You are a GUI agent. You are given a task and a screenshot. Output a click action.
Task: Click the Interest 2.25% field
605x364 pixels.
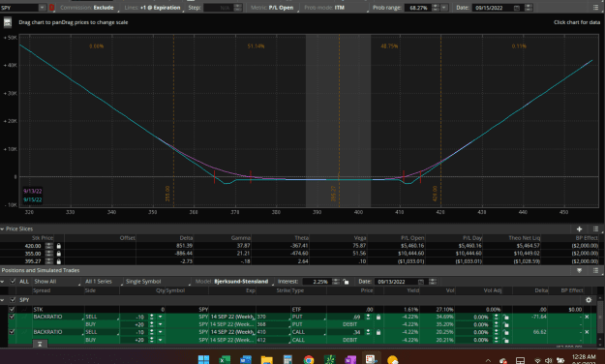tap(318, 282)
